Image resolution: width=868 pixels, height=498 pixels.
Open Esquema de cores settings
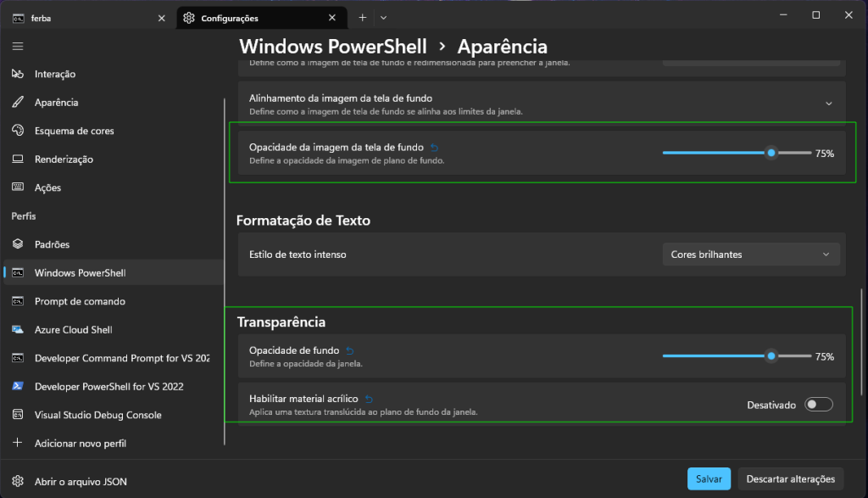(x=74, y=131)
